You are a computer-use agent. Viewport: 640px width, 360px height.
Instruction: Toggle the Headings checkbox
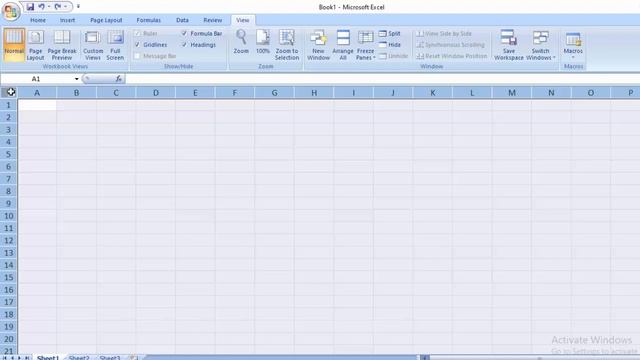[x=184, y=44]
